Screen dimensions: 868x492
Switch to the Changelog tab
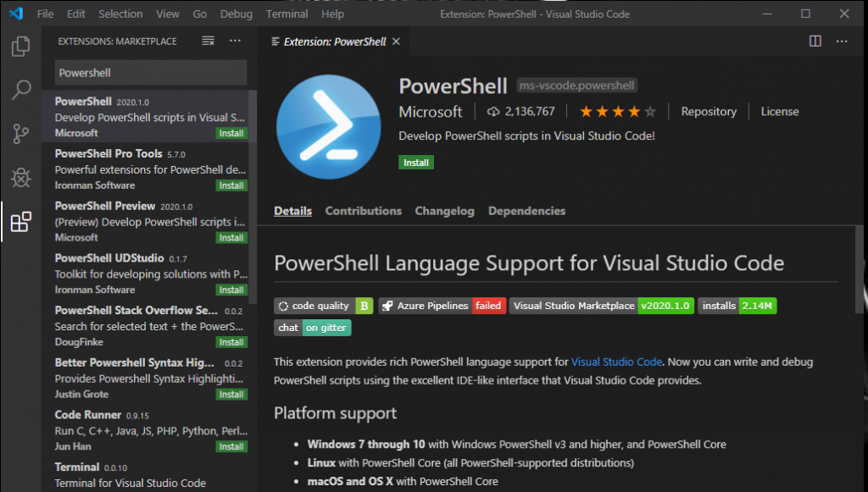pyautogui.click(x=444, y=211)
